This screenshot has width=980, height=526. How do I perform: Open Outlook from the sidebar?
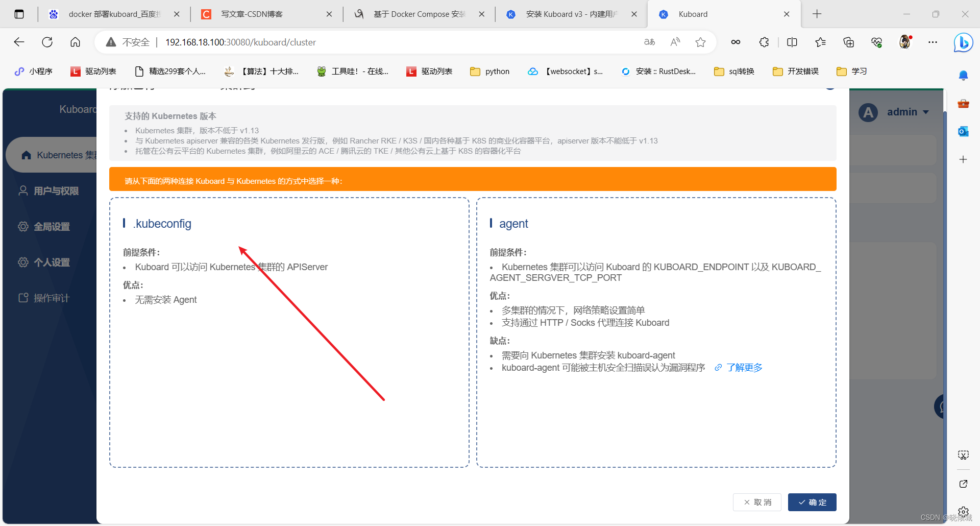click(x=963, y=131)
